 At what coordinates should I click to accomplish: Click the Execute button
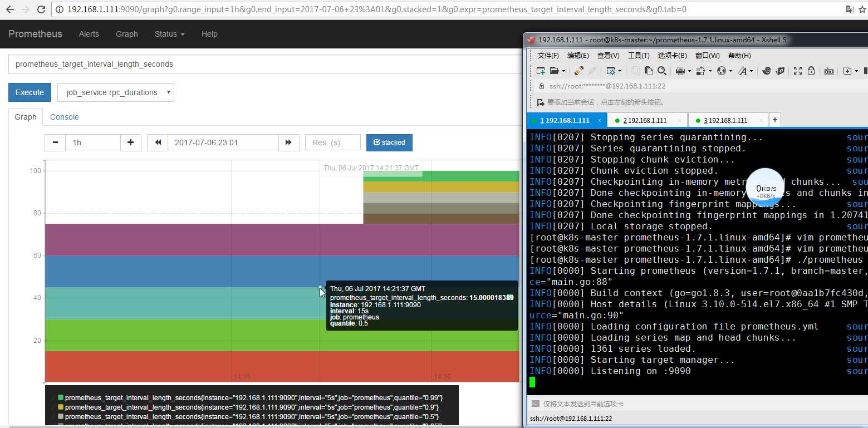(x=30, y=92)
